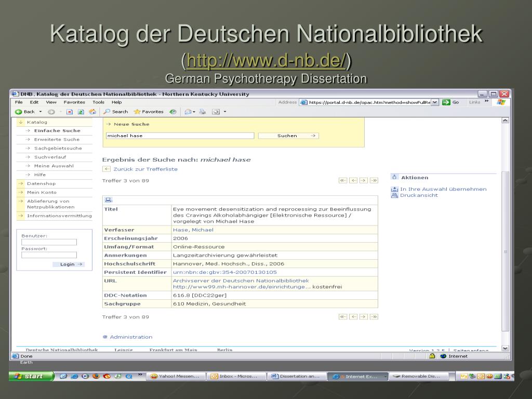The width and height of the screenshot is (532, 399).
Task: Click 'In Ihre Auswahl übernehmen' action link
Action: (443, 189)
